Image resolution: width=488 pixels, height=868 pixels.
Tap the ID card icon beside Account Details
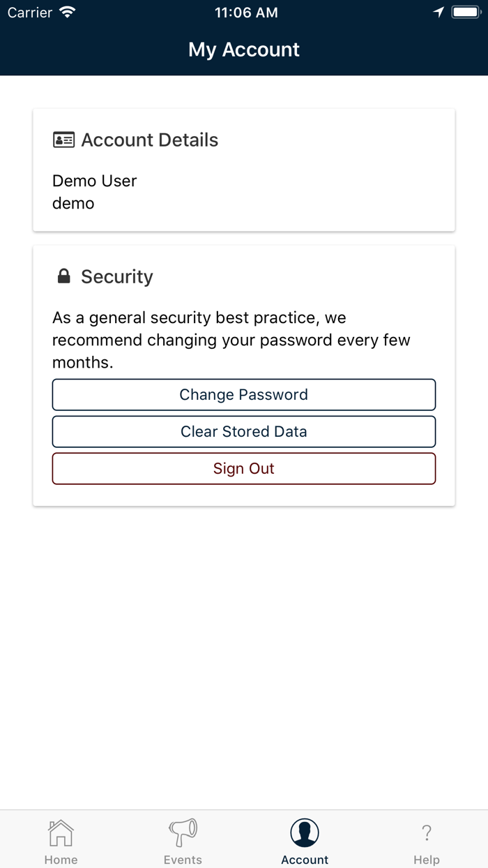point(63,140)
